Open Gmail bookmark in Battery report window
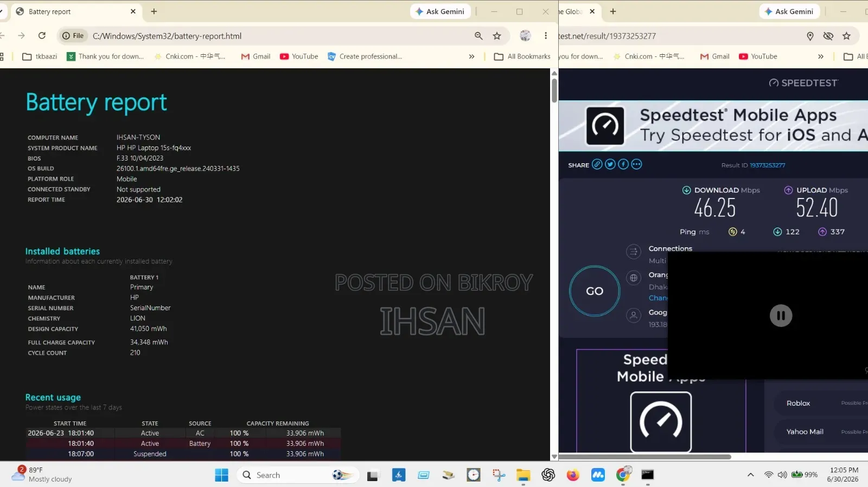 click(256, 56)
